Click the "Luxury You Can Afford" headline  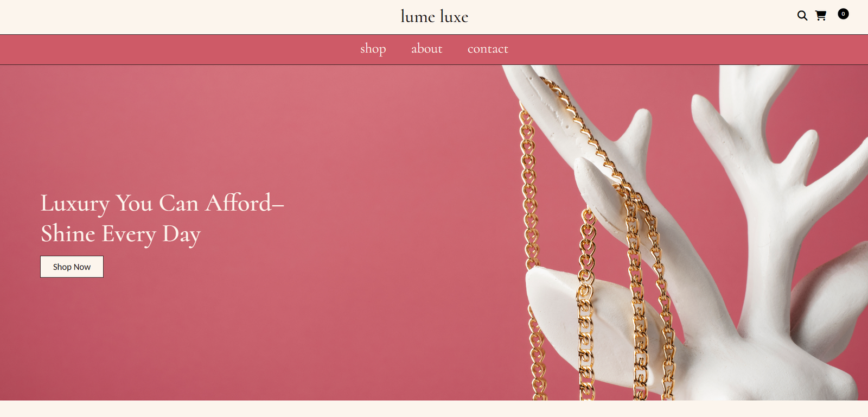tap(155, 203)
